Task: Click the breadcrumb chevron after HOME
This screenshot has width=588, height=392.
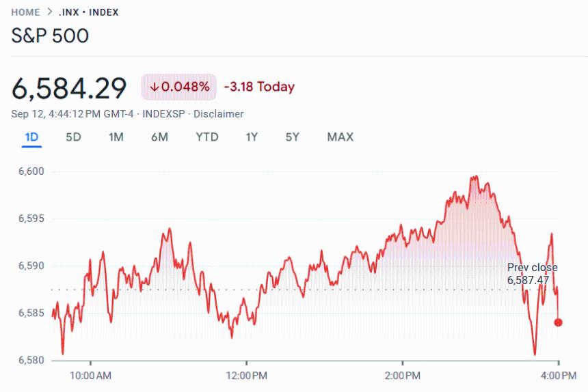Action: click(x=50, y=12)
